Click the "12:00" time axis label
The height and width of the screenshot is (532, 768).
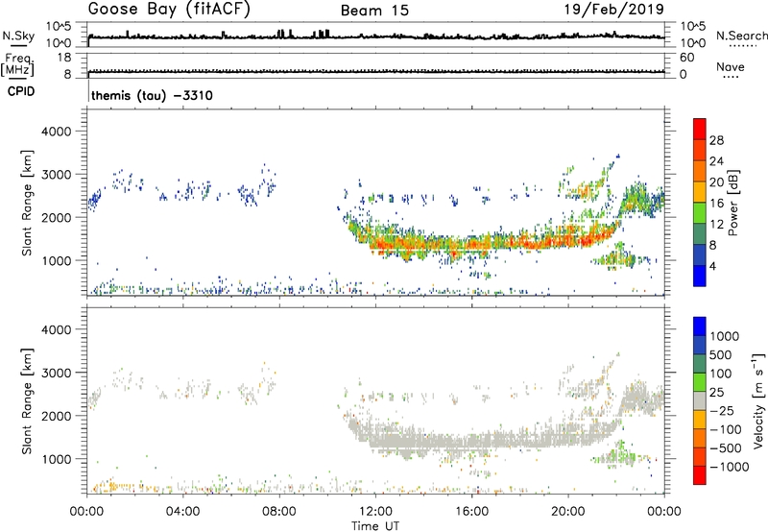[x=375, y=512]
